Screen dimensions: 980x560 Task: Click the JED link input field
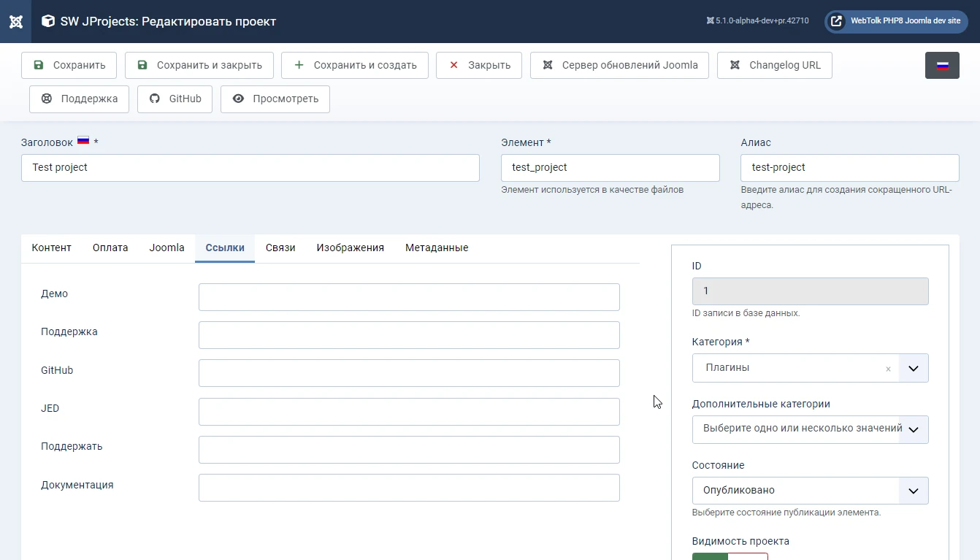coord(409,412)
